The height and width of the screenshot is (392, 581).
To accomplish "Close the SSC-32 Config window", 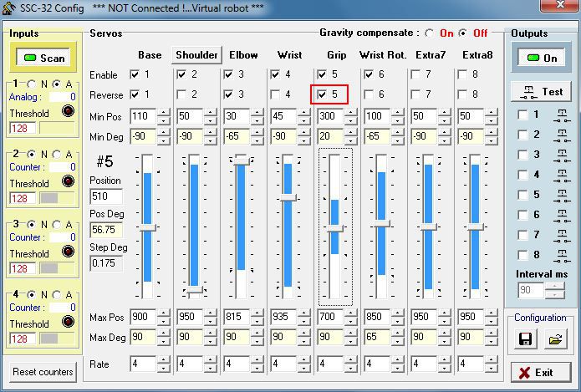I will pos(560,5).
